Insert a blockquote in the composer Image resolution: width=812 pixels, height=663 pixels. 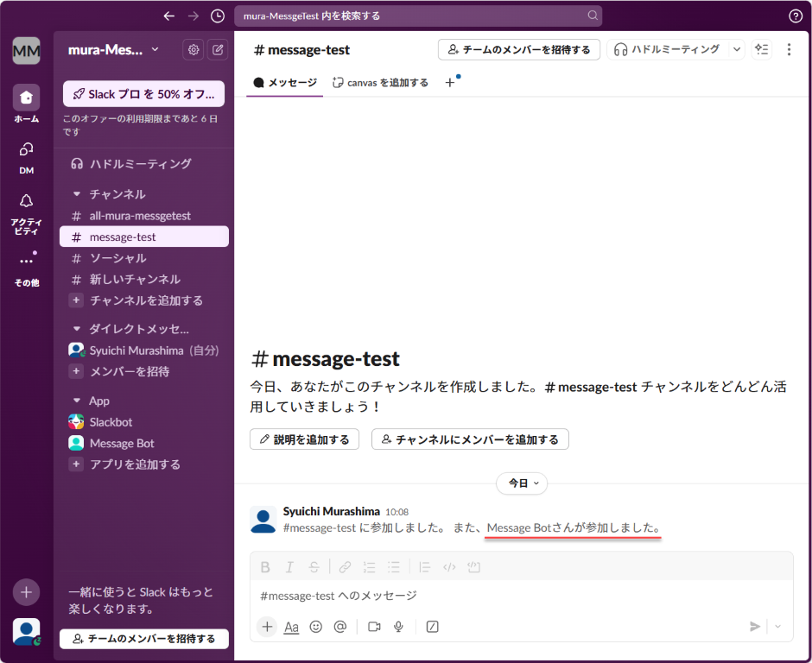[425, 567]
